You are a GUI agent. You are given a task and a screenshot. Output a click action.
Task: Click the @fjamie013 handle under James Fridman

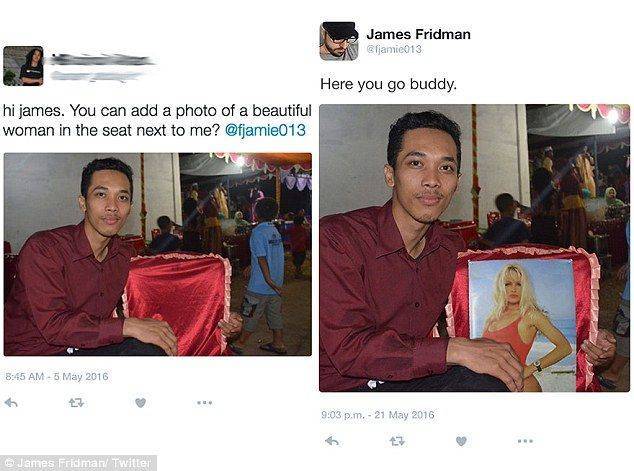coord(394,49)
